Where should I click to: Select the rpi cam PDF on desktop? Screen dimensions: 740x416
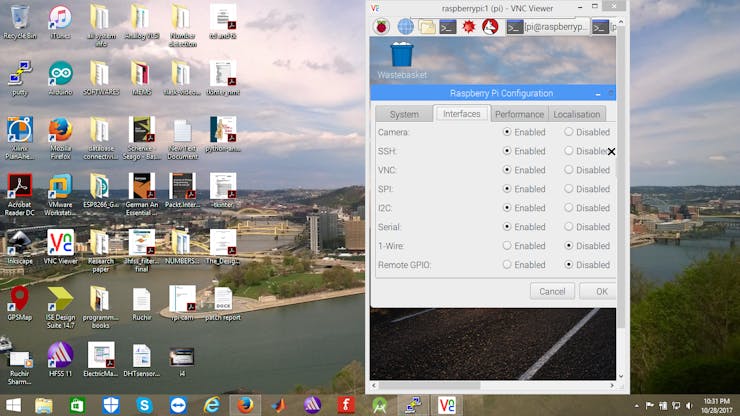tap(182, 303)
